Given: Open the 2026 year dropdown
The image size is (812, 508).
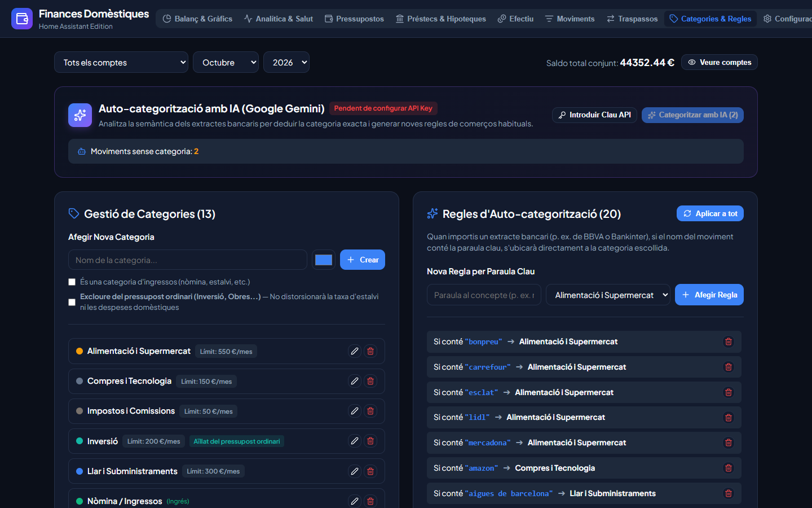Looking at the screenshot, I should [286, 62].
